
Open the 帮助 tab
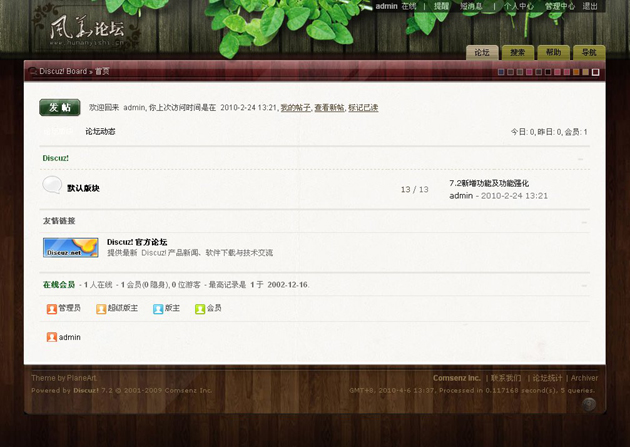(x=552, y=52)
